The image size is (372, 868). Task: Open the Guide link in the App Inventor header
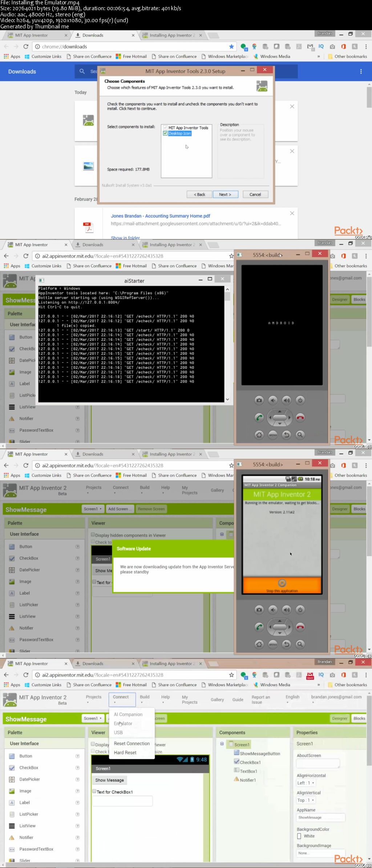[x=238, y=699]
